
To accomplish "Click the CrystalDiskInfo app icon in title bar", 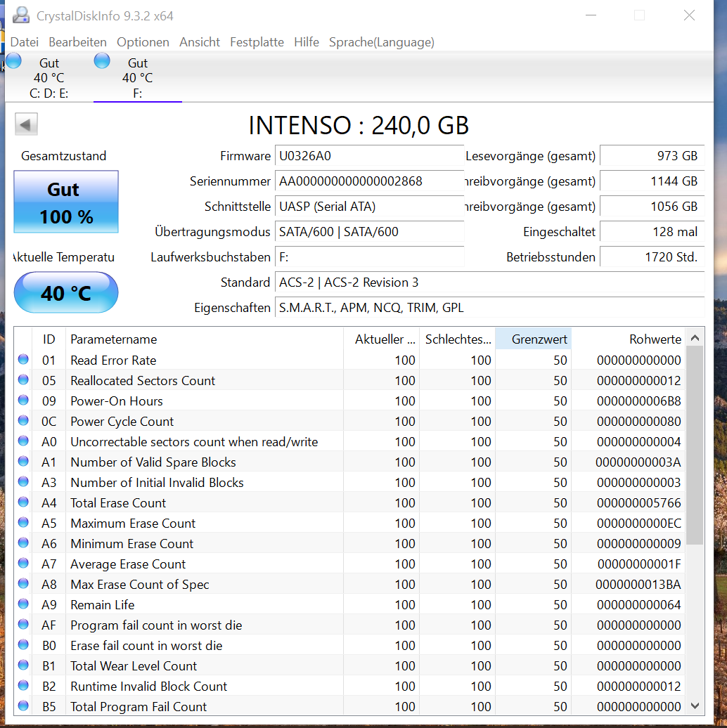I will (20, 15).
